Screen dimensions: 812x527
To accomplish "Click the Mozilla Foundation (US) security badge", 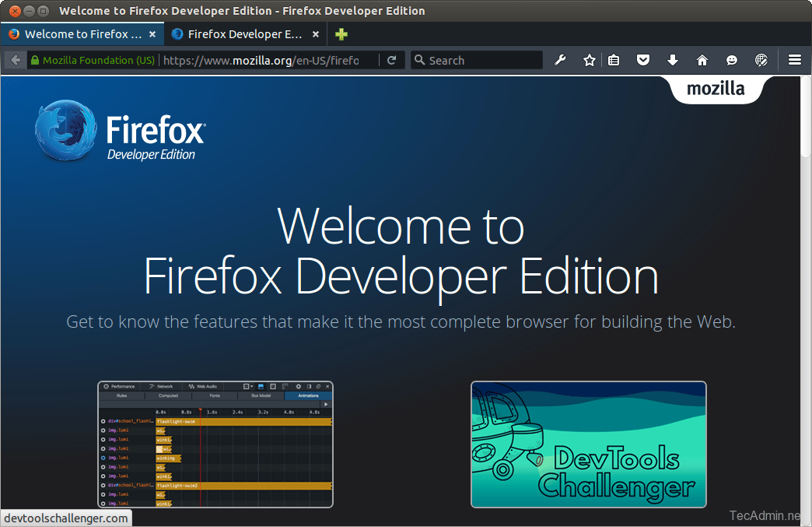I will [x=93, y=60].
